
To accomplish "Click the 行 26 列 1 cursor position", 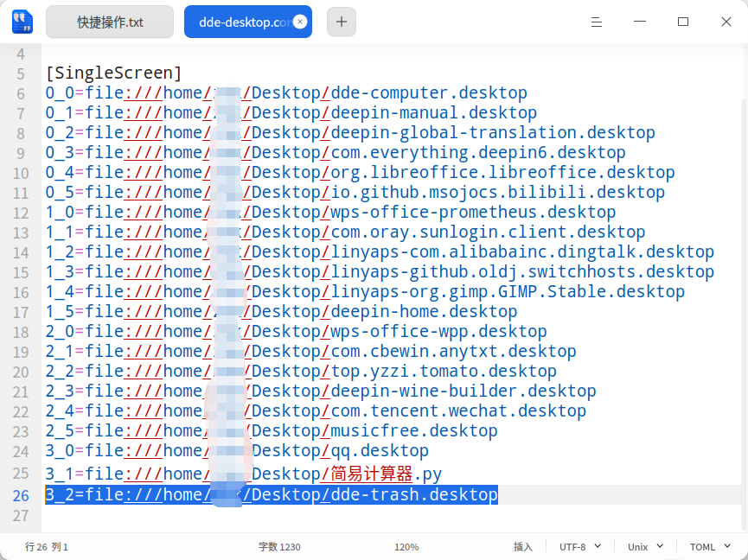I will (47, 547).
